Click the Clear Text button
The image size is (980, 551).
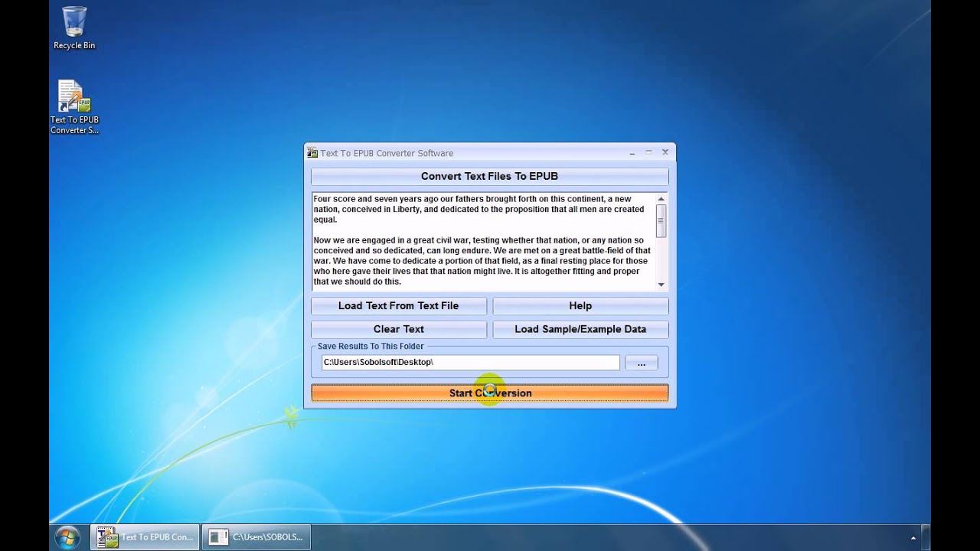[398, 329]
